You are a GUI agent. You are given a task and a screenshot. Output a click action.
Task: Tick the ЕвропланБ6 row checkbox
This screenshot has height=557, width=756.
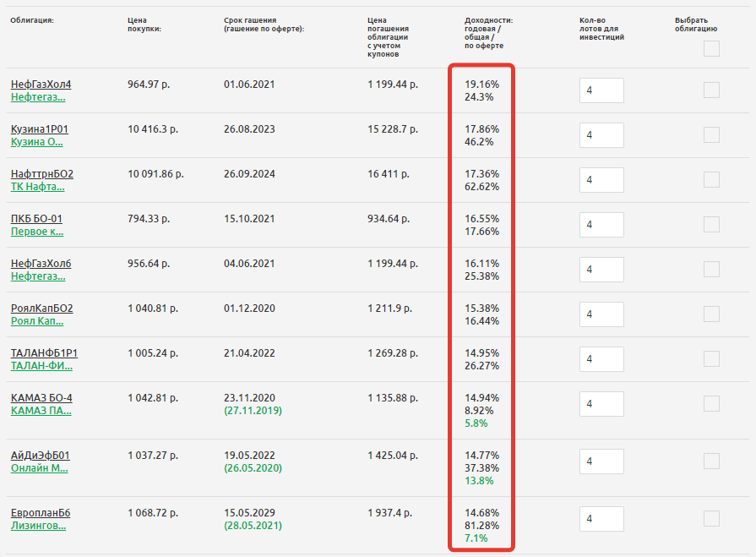pos(711,519)
